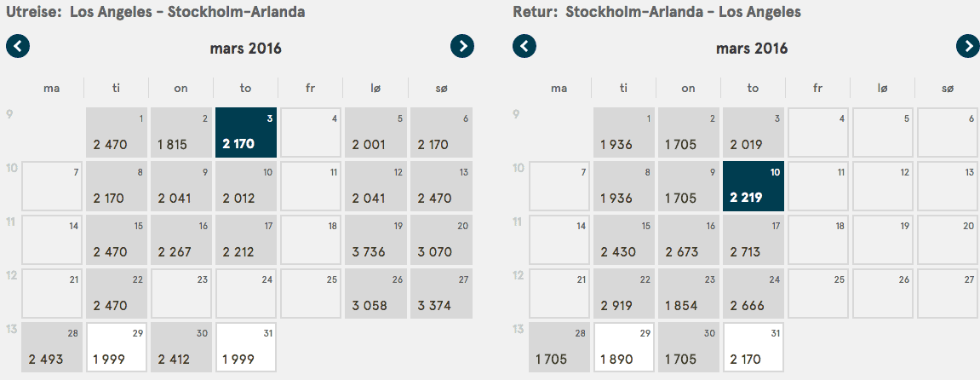Select outbound March 2 fare 1 815

[x=181, y=132]
